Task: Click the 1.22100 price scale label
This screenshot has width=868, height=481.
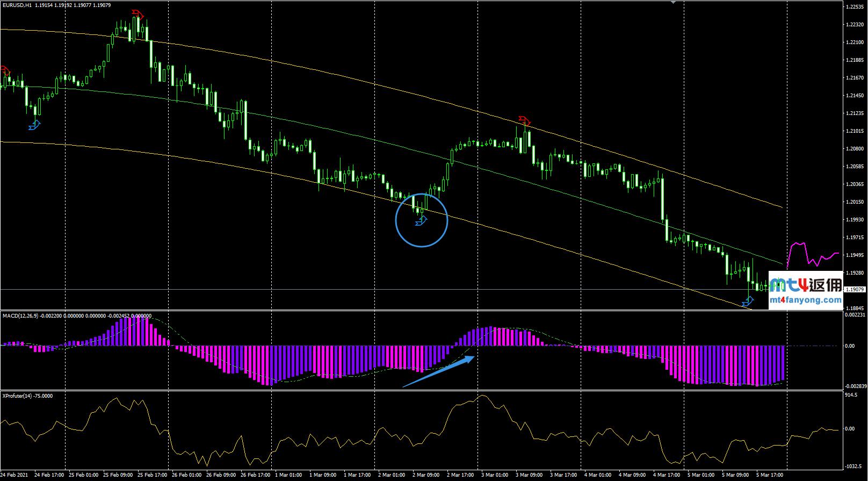Action: coord(854,42)
